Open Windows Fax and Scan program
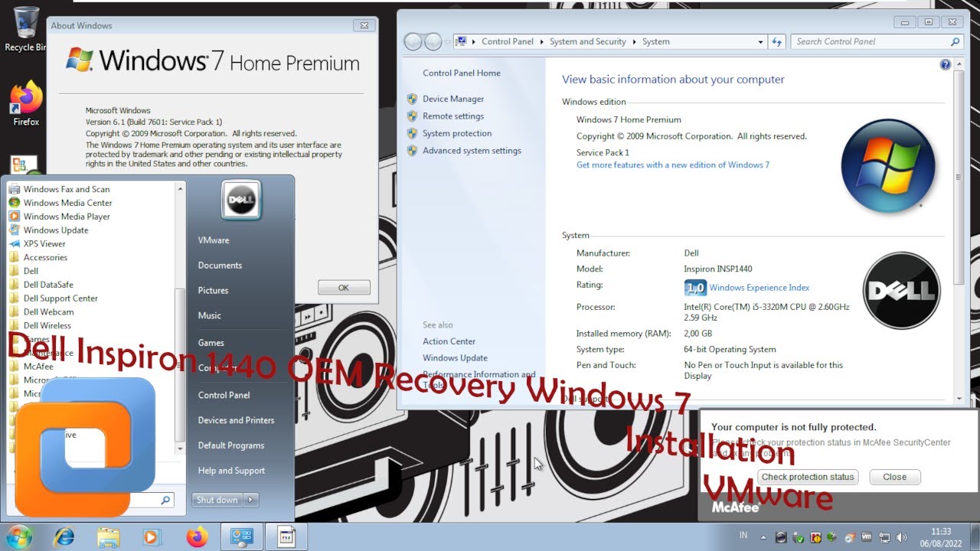 point(66,189)
